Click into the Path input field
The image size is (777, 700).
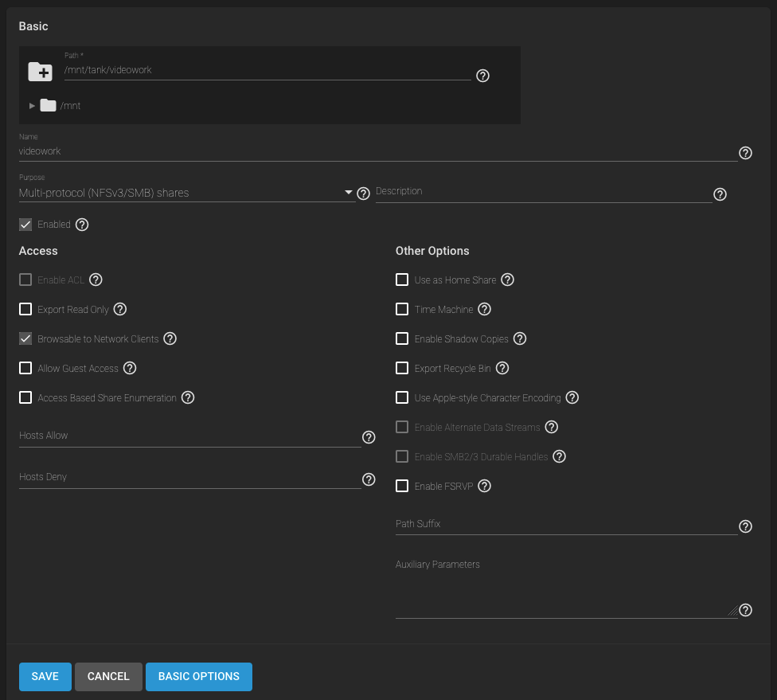267,70
